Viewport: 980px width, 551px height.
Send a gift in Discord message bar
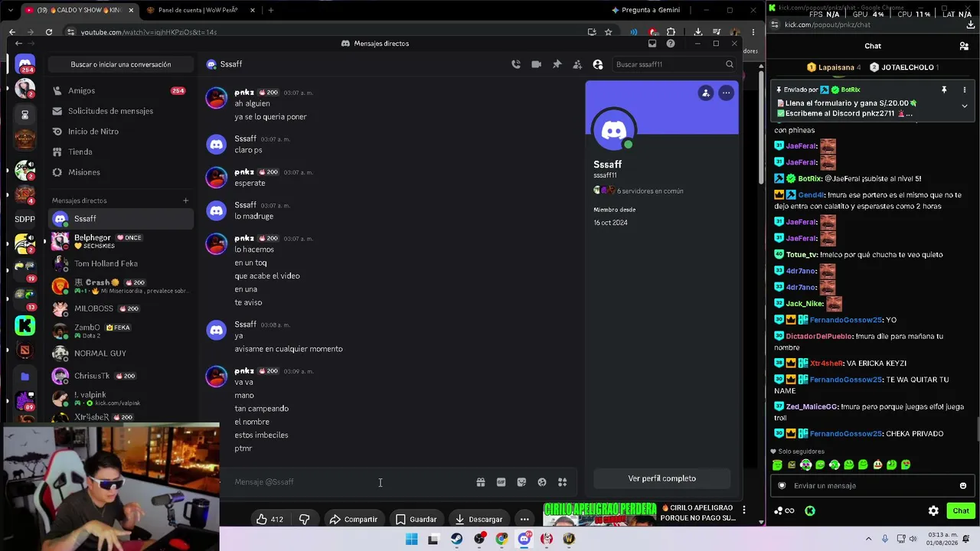480,482
